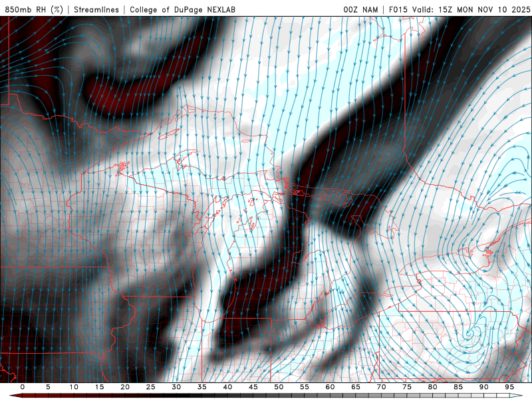Click the colorbar value label '55'
532x399 pixels.
click(305, 387)
